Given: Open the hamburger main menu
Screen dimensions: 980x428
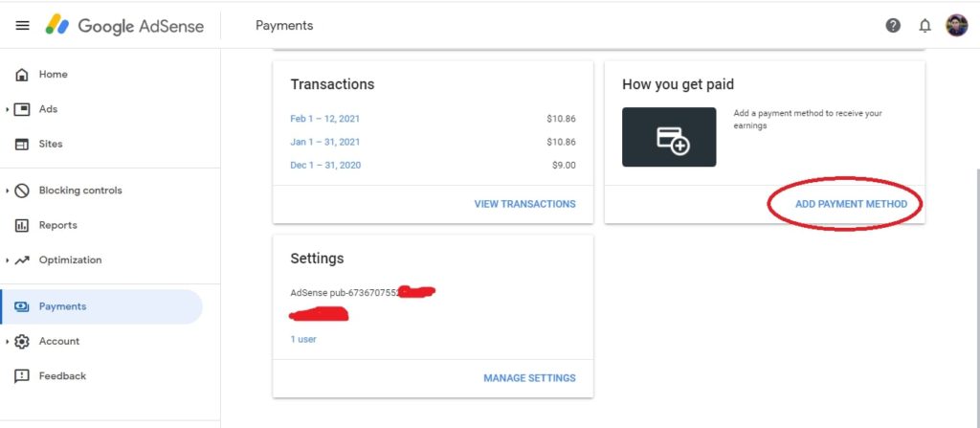Looking at the screenshot, I should pyautogui.click(x=23, y=26).
